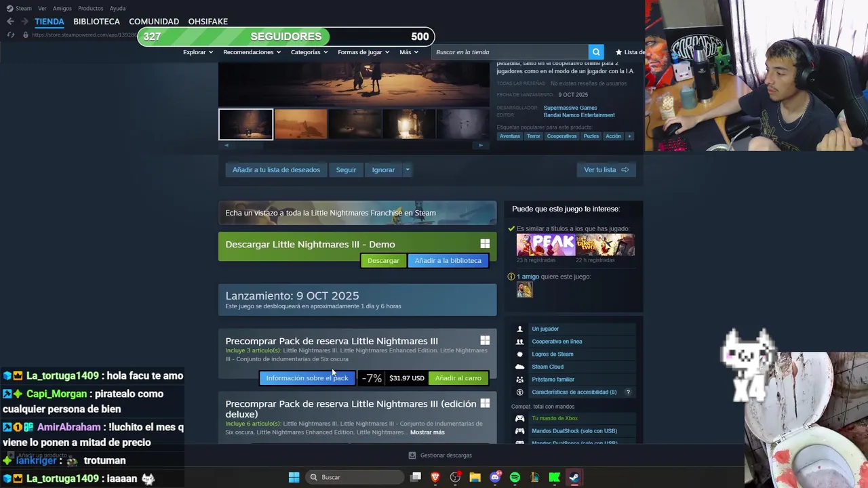Expand deluxe edition description with Mostrar más

click(427, 432)
